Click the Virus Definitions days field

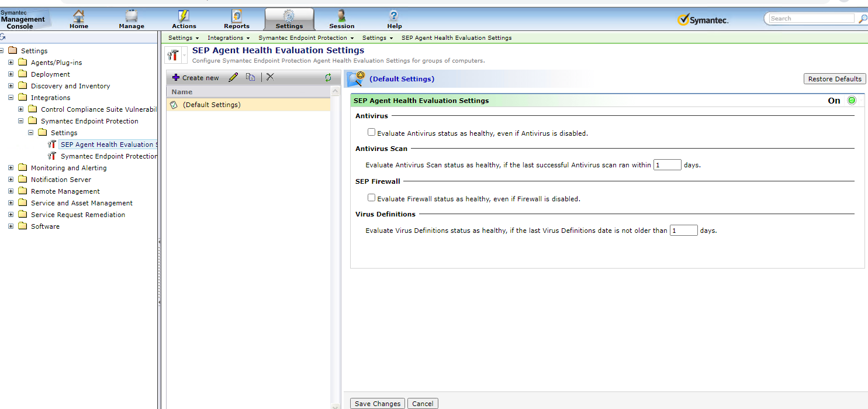point(684,231)
